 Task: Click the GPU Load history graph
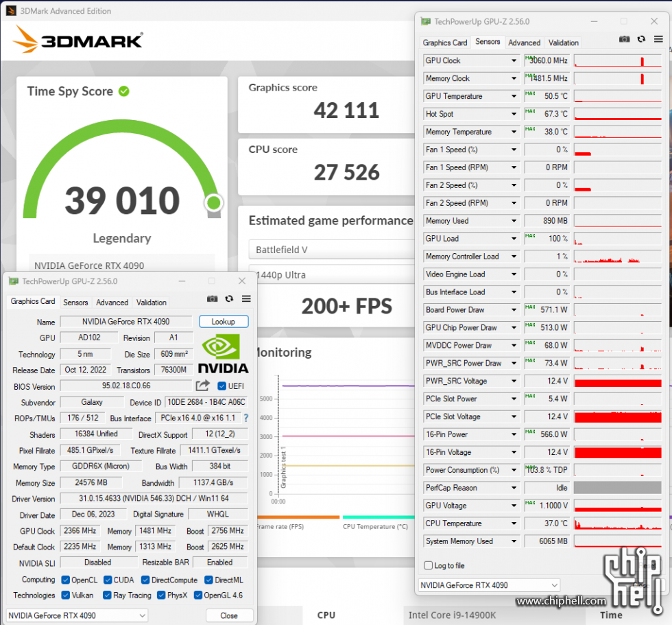[x=618, y=238]
